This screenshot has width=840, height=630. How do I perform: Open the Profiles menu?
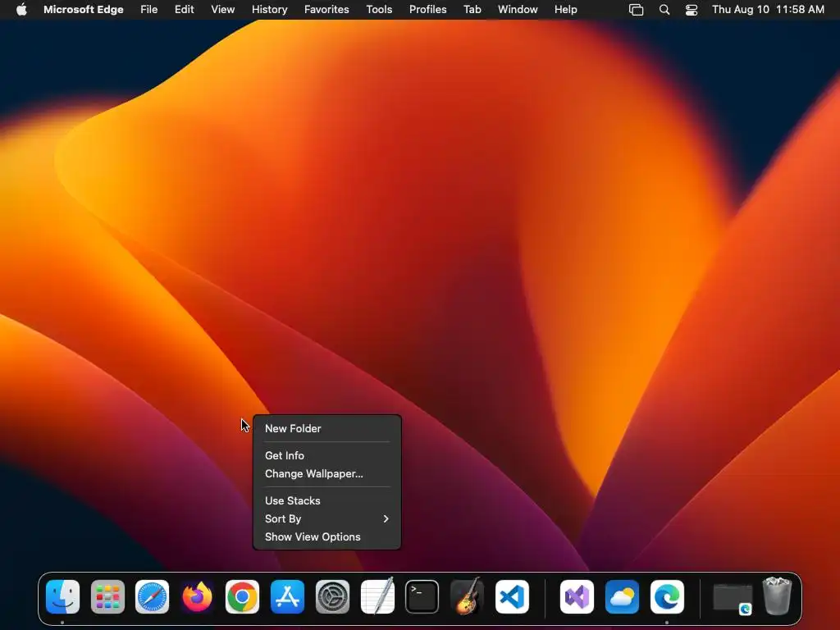click(428, 9)
